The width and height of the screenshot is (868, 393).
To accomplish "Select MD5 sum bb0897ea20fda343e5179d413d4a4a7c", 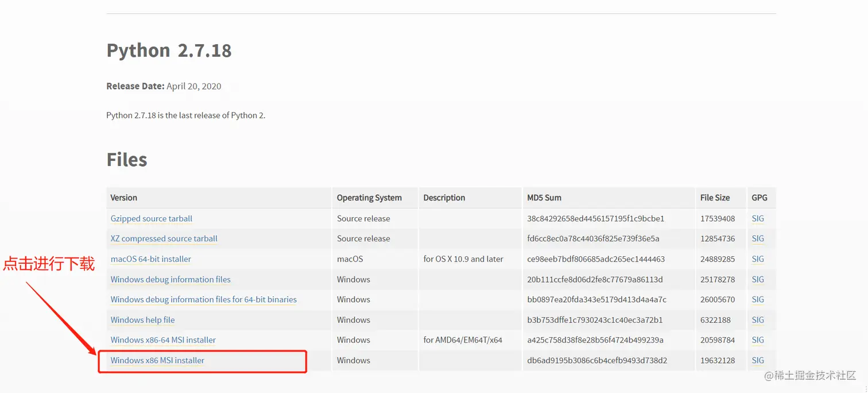I will 597,299.
